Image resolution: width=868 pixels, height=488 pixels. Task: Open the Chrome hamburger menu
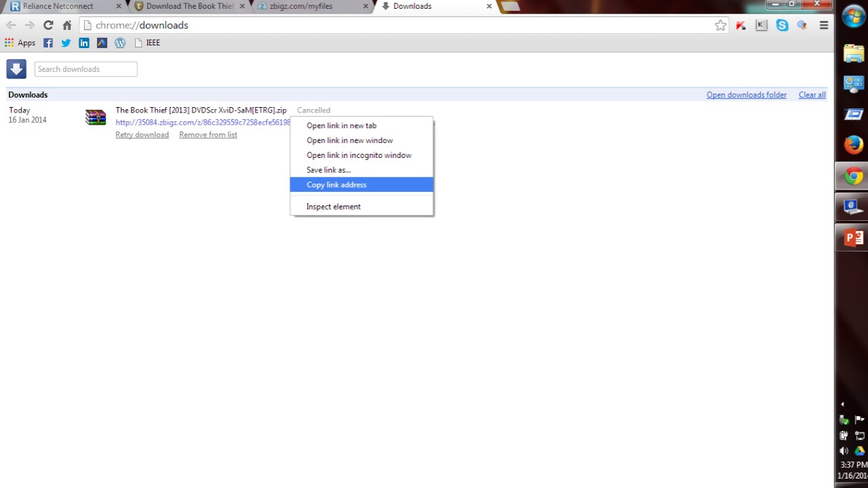coord(824,25)
